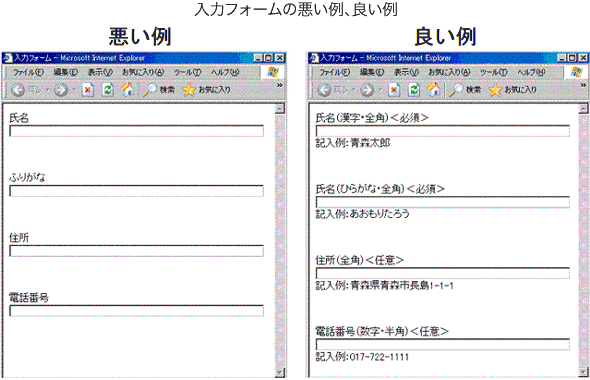
Task: Open ツール(T) menu in right window
Action: 494,72
